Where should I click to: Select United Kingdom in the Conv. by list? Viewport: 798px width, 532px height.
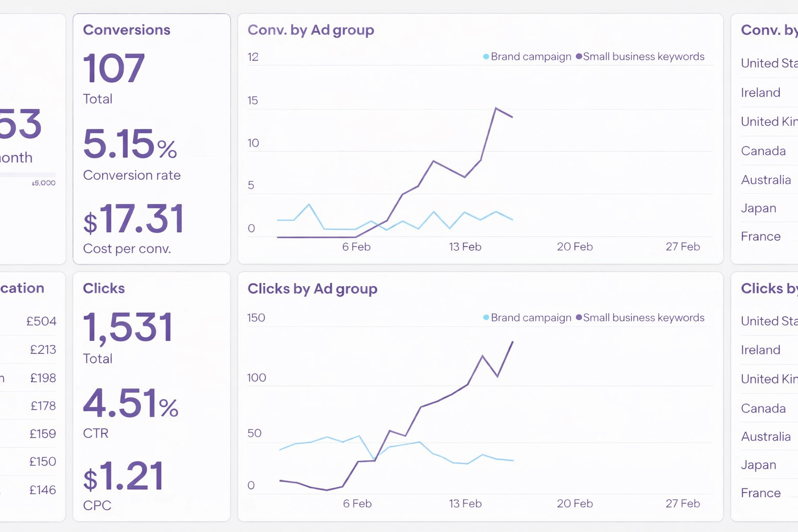[x=769, y=122]
